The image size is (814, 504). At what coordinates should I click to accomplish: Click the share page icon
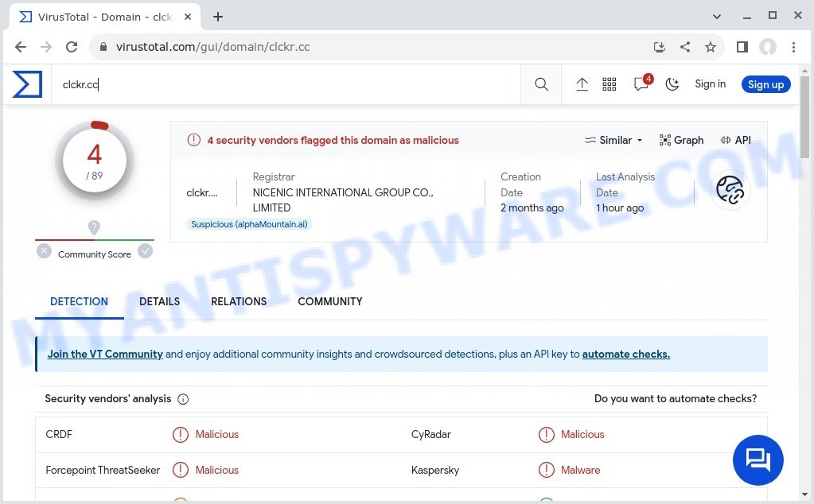(x=685, y=47)
